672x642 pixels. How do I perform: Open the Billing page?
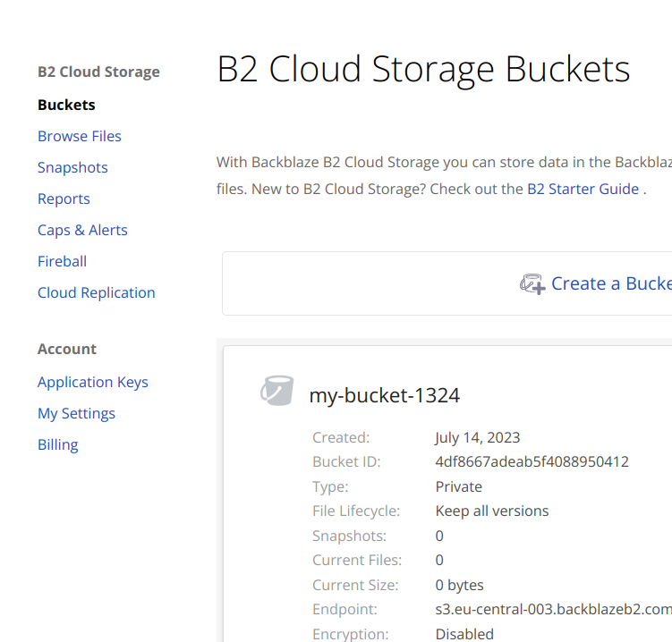pyautogui.click(x=58, y=444)
